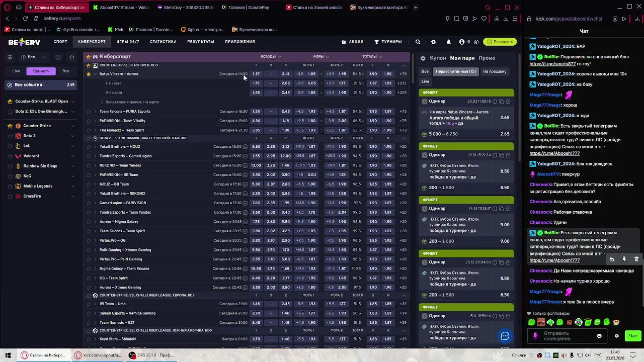This screenshot has height=362, width=644.
Task: Toggle favorite star for Rainbow Six Siege
Action: [x=10, y=166]
